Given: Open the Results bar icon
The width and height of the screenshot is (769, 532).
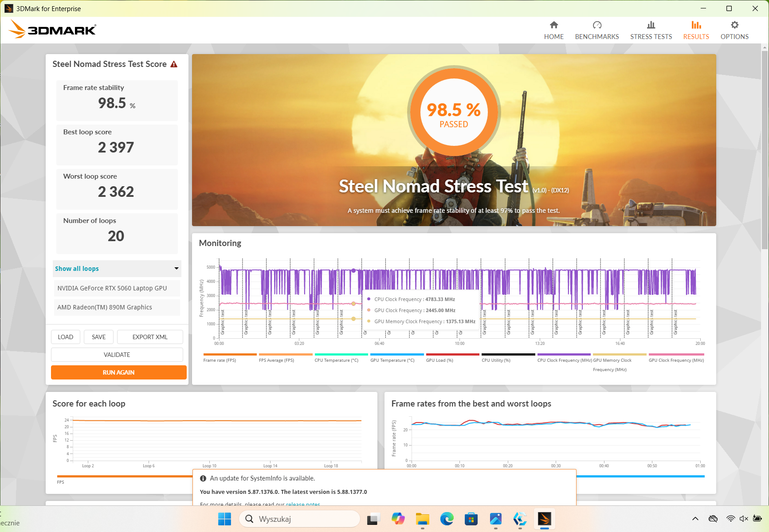Looking at the screenshot, I should click(696, 25).
